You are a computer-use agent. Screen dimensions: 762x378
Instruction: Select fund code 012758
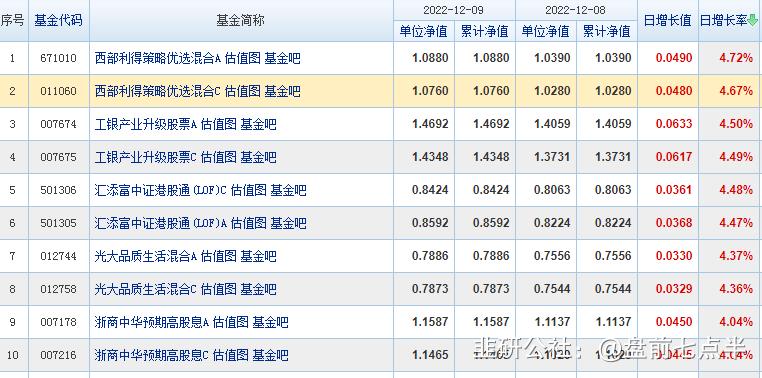pyautogui.click(x=58, y=289)
